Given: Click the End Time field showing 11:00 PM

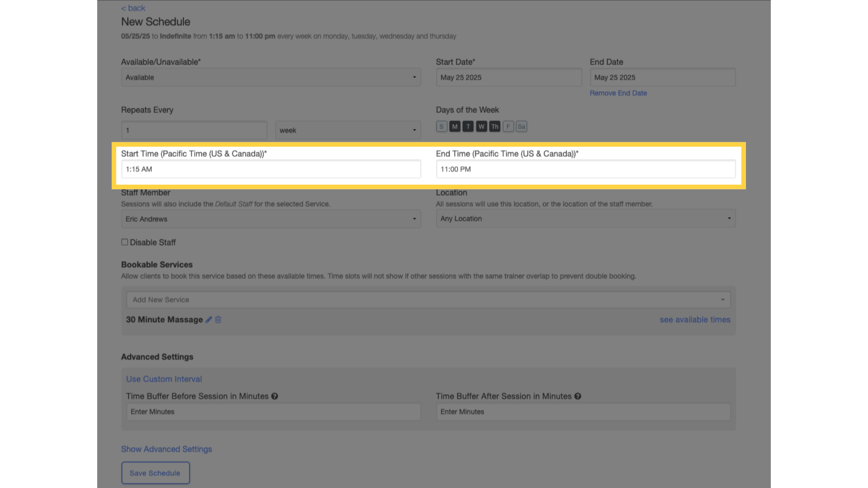Looking at the screenshot, I should coord(585,169).
